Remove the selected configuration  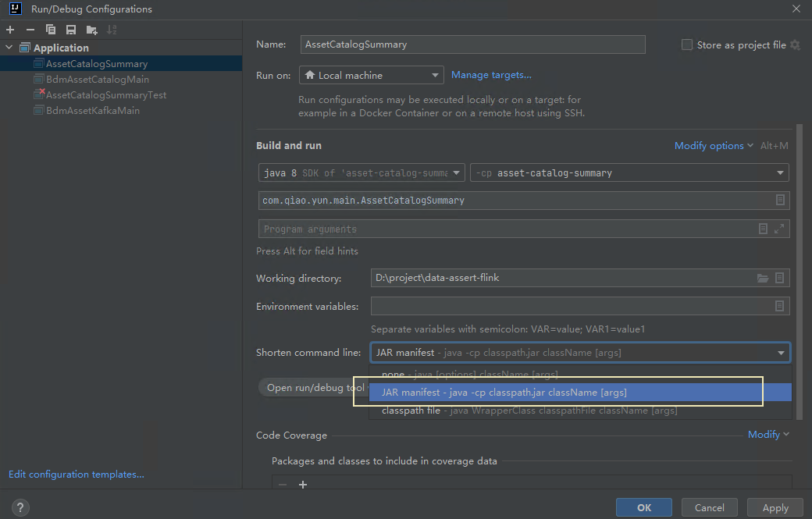(x=29, y=30)
